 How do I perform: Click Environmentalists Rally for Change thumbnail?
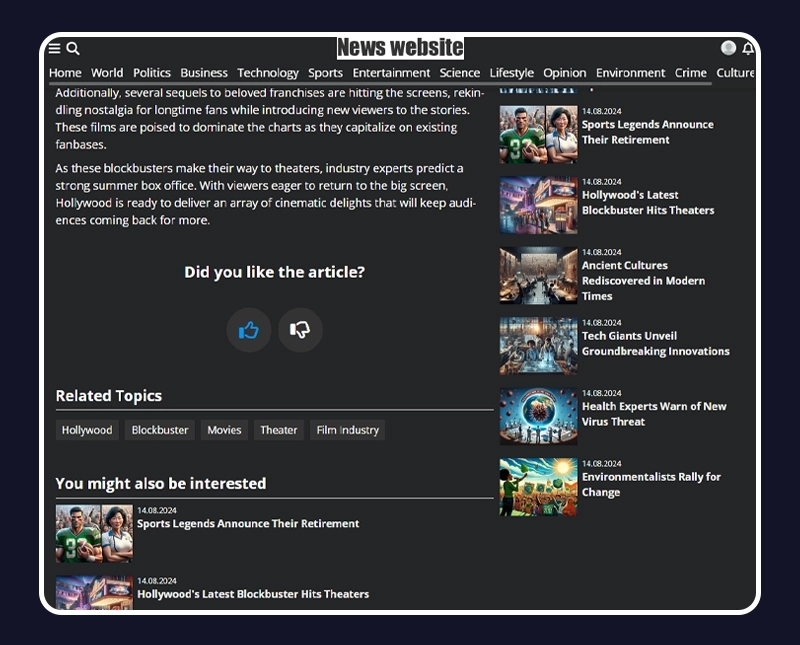[x=538, y=487]
